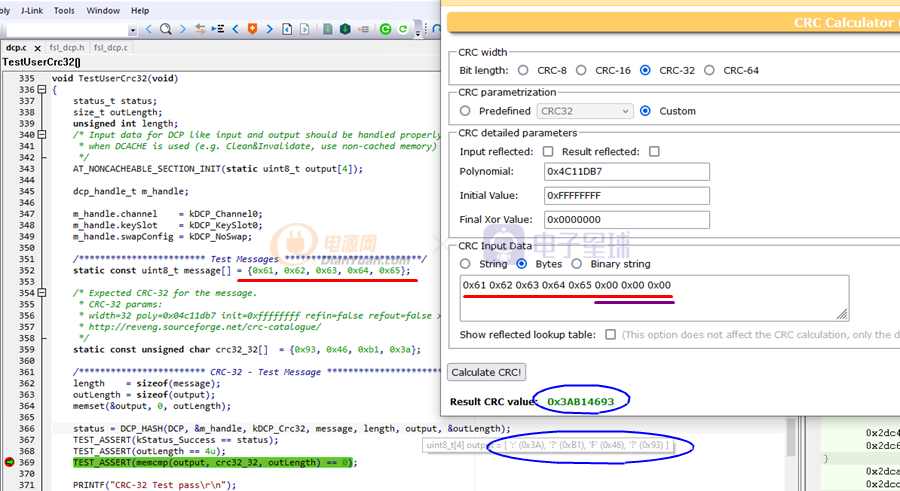Open the J-Link menu
This screenshot has height=491, width=900.
pyautogui.click(x=31, y=10)
